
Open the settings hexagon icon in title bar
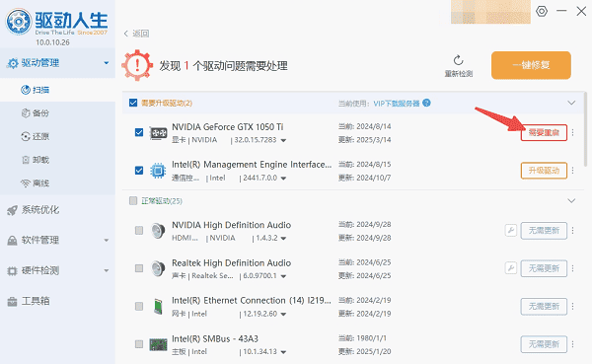[x=542, y=11]
